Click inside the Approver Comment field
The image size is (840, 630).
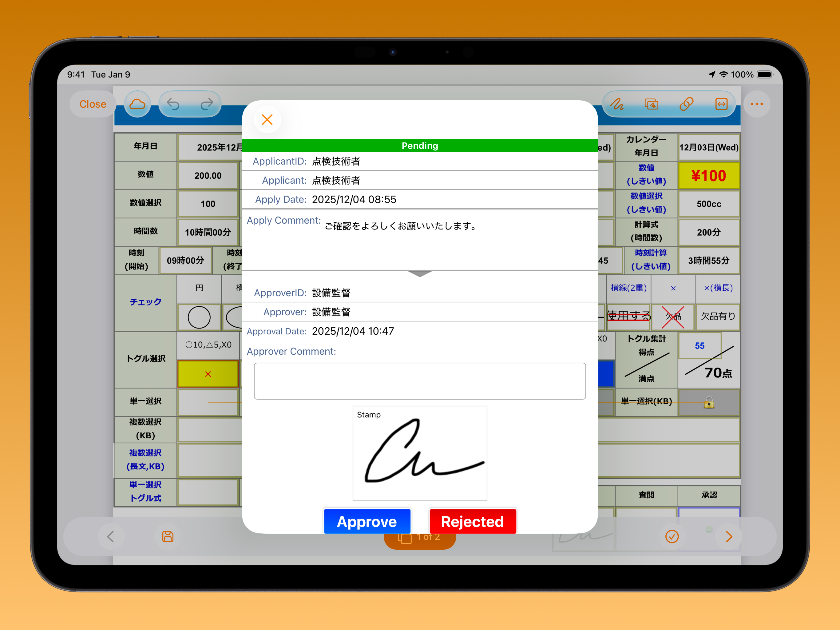[x=420, y=381]
